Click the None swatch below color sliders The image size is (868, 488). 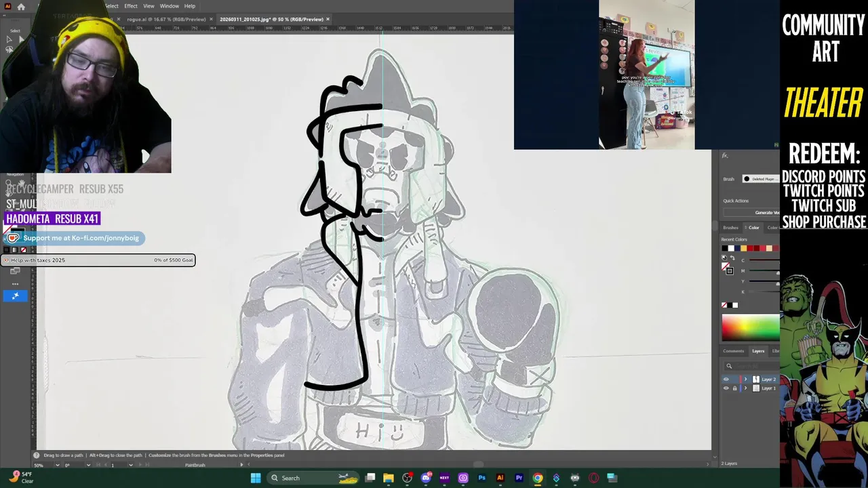pos(724,305)
